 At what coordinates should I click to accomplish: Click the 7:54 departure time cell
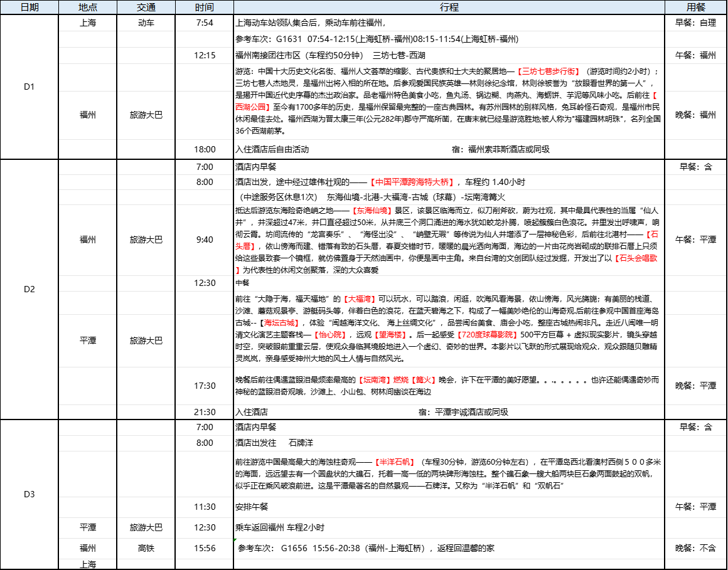205,23
